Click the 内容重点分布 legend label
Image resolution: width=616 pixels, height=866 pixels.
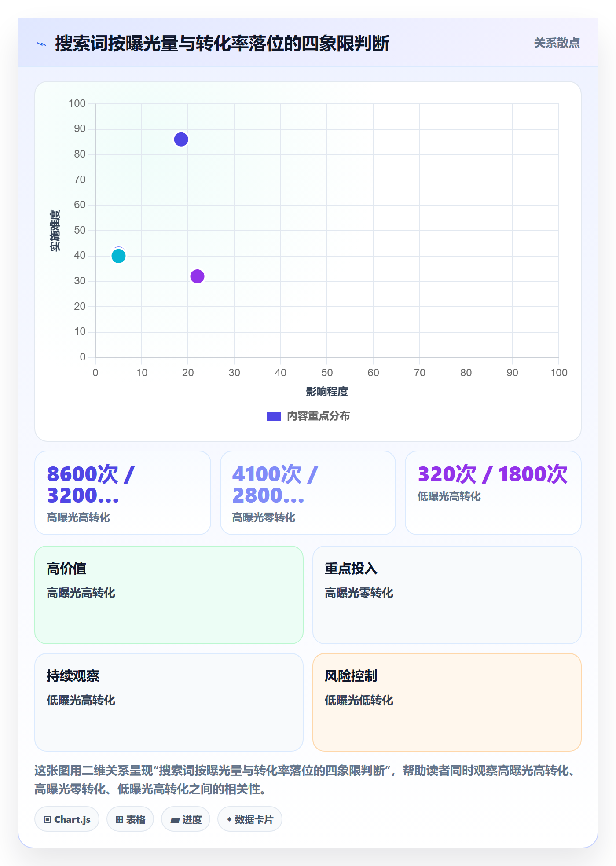[318, 416]
